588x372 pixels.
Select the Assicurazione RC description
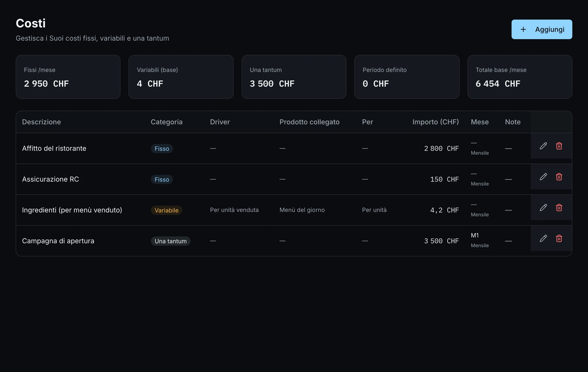(50, 179)
